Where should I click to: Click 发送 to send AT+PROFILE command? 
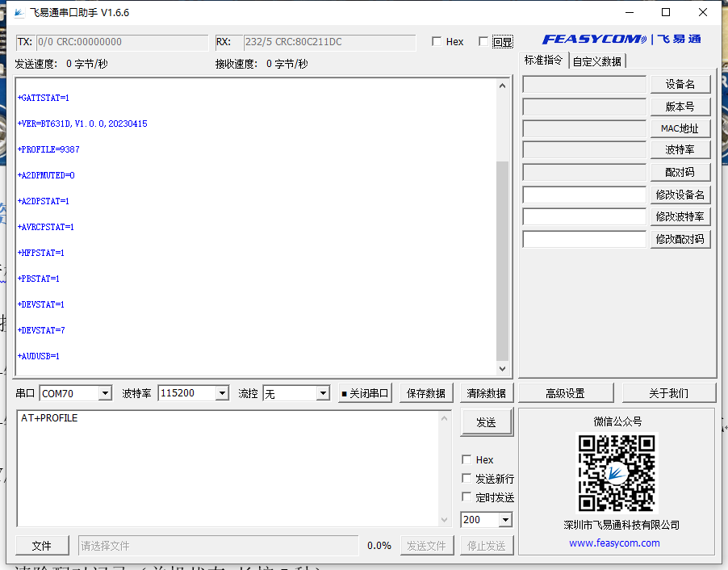click(486, 421)
